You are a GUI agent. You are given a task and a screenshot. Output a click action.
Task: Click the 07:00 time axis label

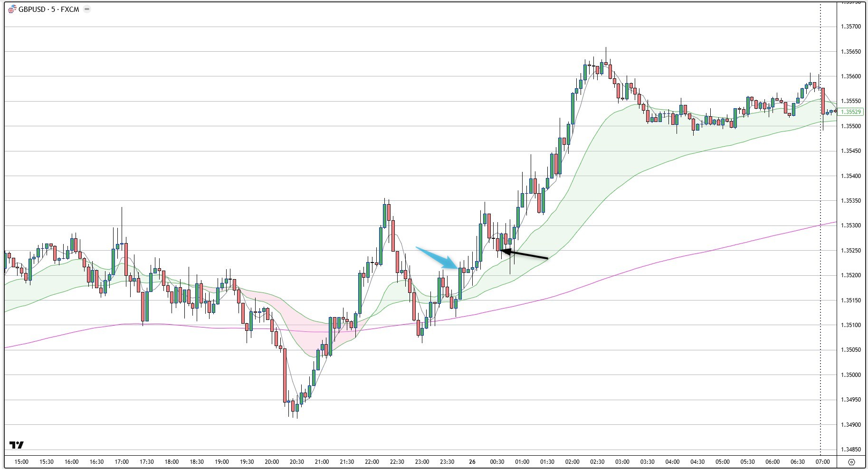[x=823, y=460]
